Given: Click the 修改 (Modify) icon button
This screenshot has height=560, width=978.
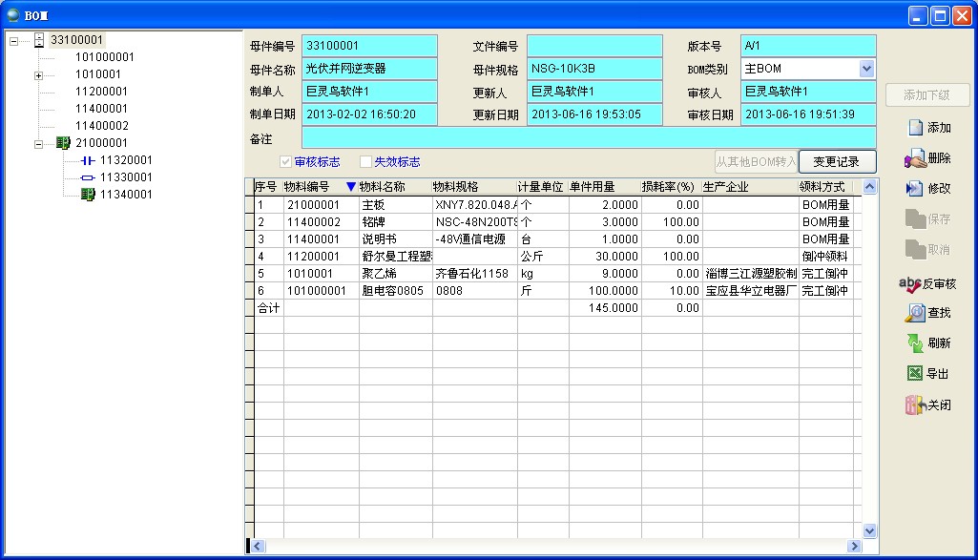Looking at the screenshot, I should point(915,189).
